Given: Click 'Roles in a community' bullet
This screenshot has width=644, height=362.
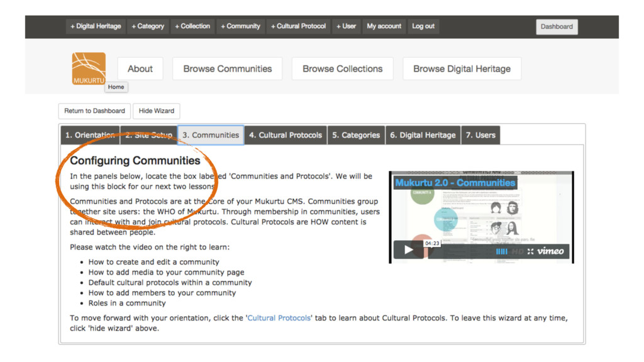Looking at the screenshot, I should [x=127, y=303].
